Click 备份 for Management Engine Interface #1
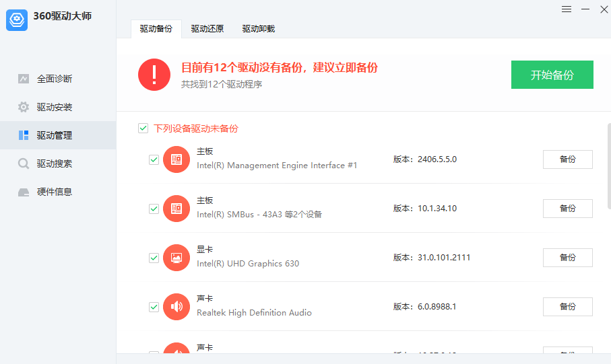 (568, 159)
